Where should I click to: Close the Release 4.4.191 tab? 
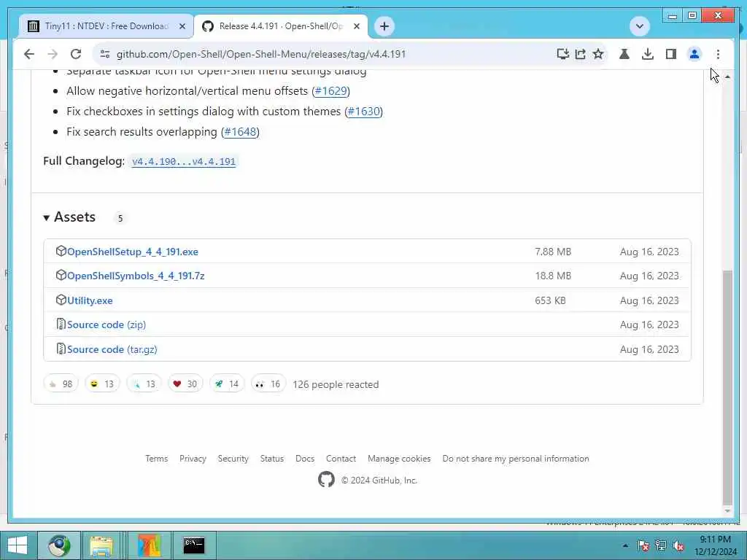[356, 26]
